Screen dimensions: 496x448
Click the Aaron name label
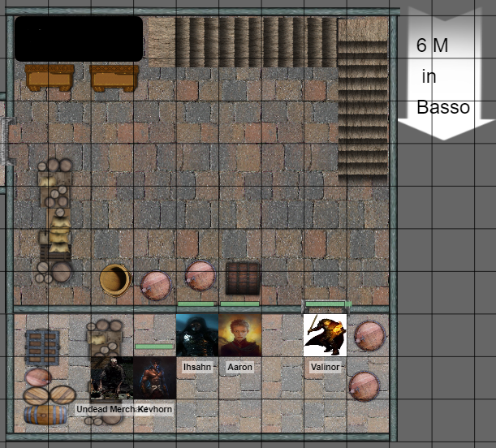[240, 367]
